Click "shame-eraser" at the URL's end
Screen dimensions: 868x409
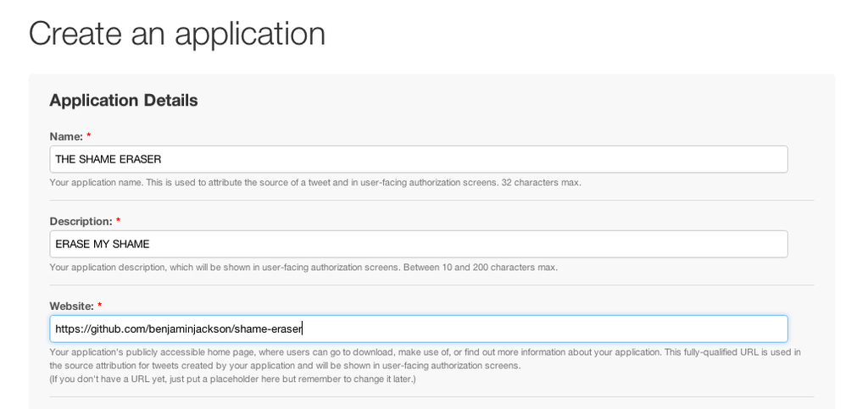(268, 329)
